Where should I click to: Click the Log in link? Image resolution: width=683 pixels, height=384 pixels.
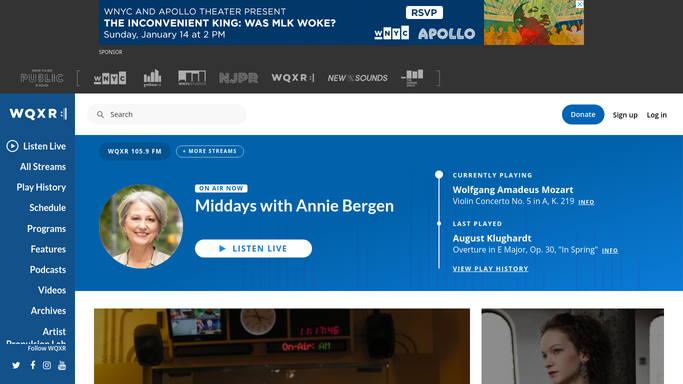(656, 115)
